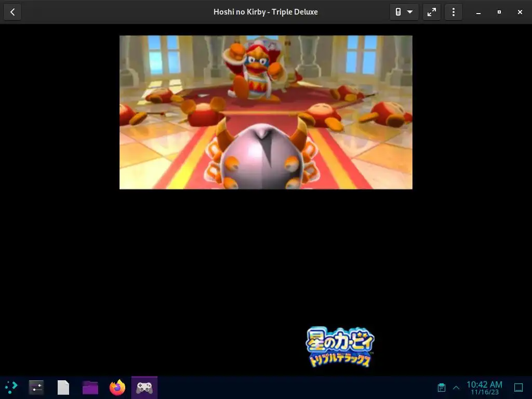Viewport: 532px width, 399px height.
Task: Click the window title Hoshi no Kirby - Triple Deluxe
Action: click(265, 12)
